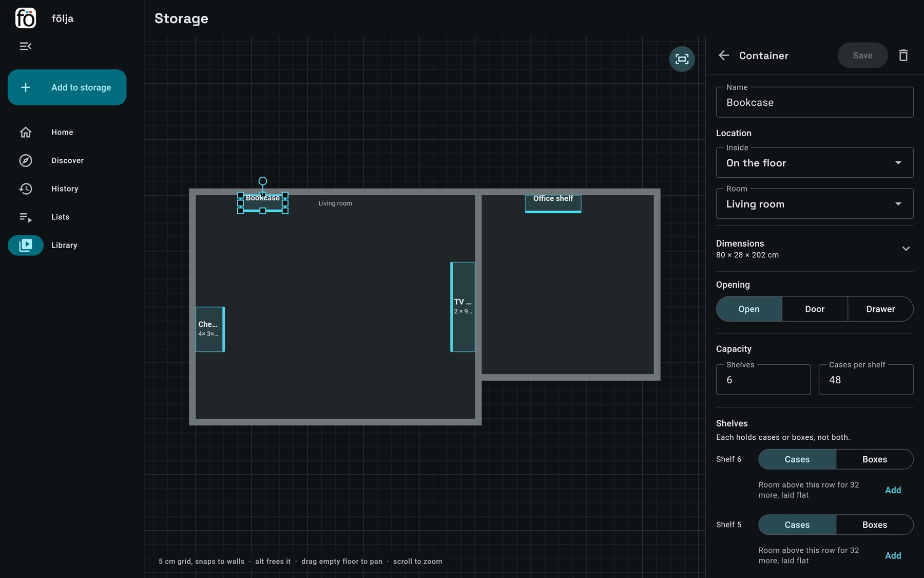
Task: Select the Open opening type
Action: click(749, 309)
